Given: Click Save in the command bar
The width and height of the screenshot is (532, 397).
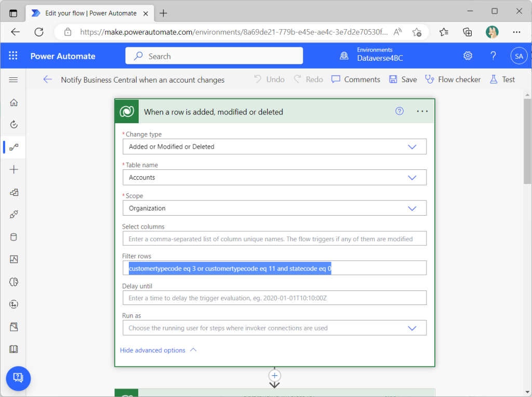Looking at the screenshot, I should click(403, 80).
